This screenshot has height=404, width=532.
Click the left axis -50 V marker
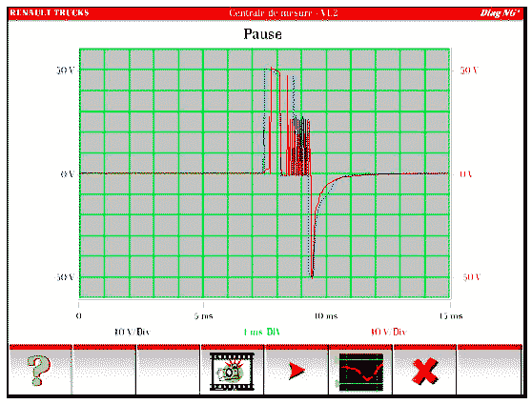[x=65, y=277]
